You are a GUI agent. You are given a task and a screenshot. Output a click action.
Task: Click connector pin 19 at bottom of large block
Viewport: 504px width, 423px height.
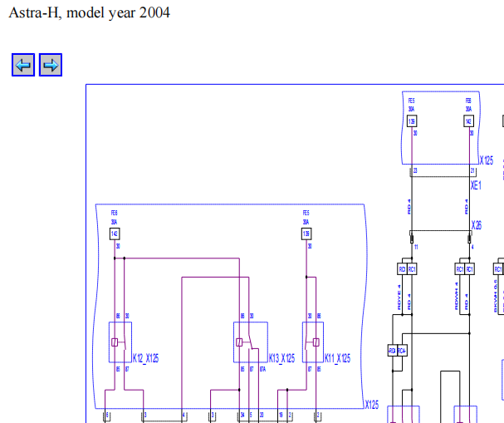[x=281, y=415]
